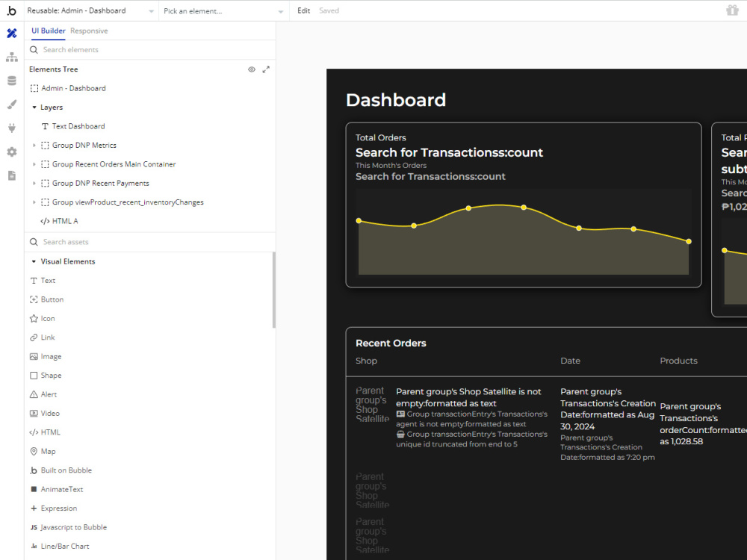This screenshot has height=560, width=747.
Task: Select the Image visual element
Action: pos(46,357)
